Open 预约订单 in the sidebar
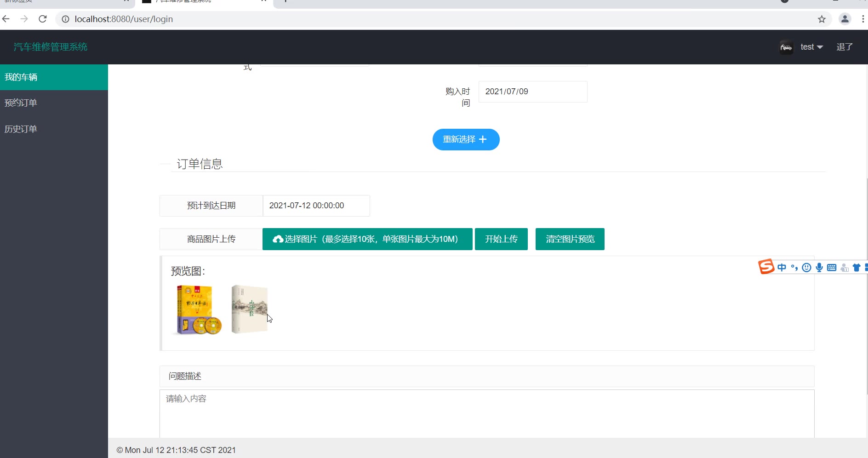 [x=54, y=103]
